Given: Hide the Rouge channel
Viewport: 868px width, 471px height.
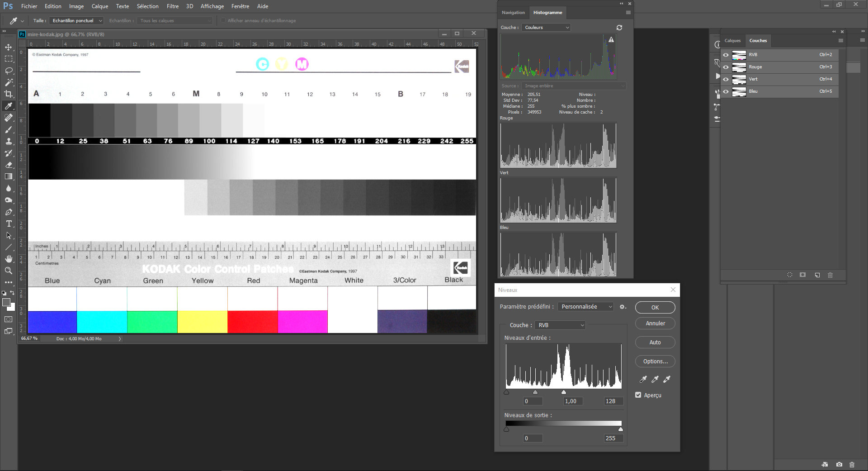Looking at the screenshot, I should (726, 67).
